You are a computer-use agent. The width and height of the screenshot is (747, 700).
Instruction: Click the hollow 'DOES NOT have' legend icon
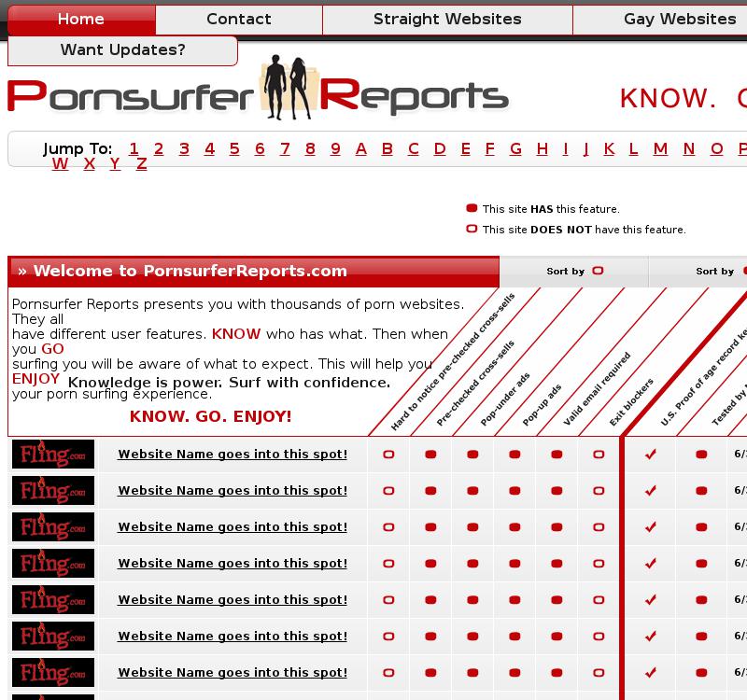(472, 229)
